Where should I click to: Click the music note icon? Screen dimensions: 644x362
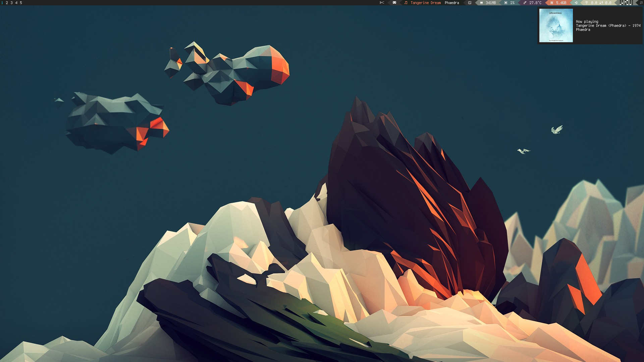click(x=406, y=3)
